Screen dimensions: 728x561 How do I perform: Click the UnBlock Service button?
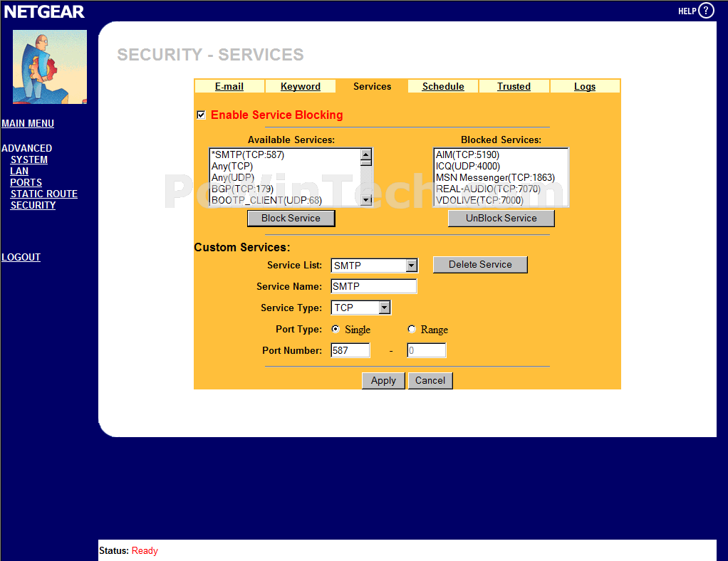tap(501, 219)
